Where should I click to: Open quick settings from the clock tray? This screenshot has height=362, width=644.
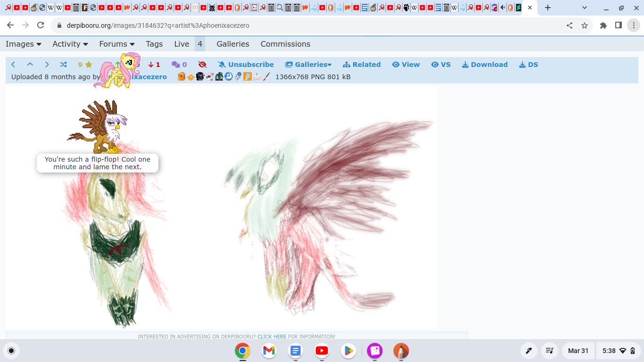pyautogui.click(x=619, y=351)
